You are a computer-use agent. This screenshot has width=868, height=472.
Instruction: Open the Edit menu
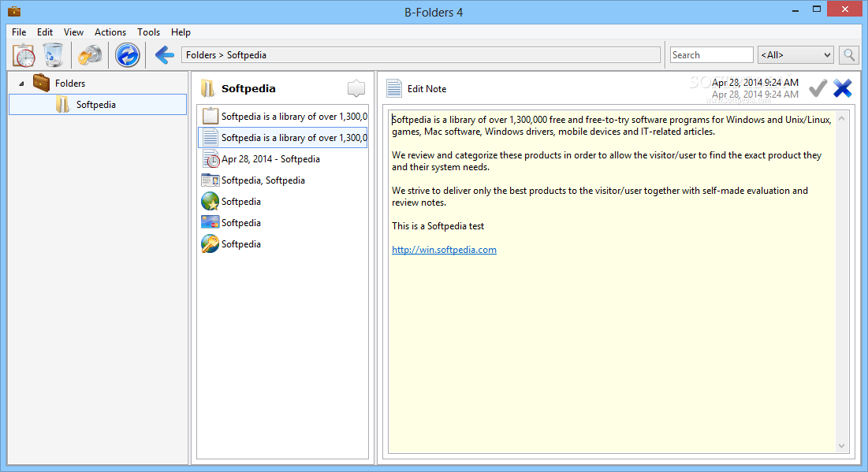45,32
